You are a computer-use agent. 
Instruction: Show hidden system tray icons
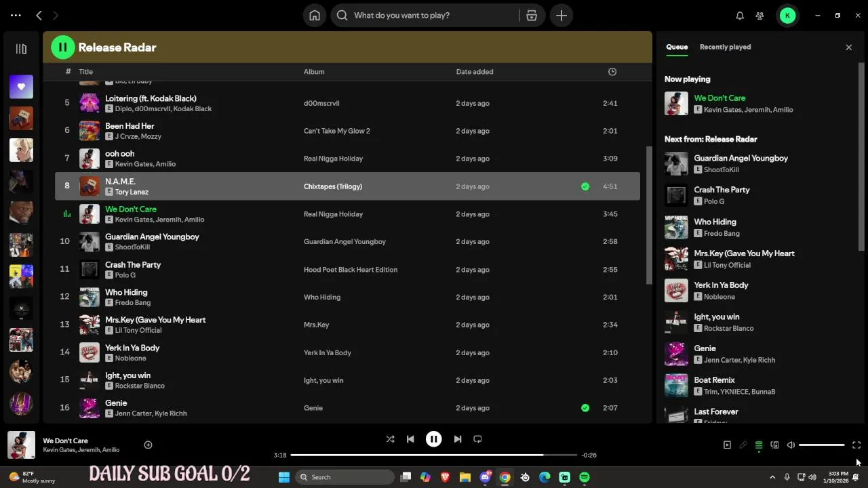pyautogui.click(x=772, y=477)
